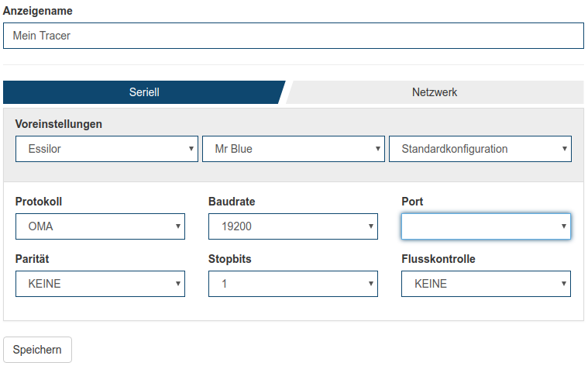Switch to the Seriell tab

tap(143, 92)
